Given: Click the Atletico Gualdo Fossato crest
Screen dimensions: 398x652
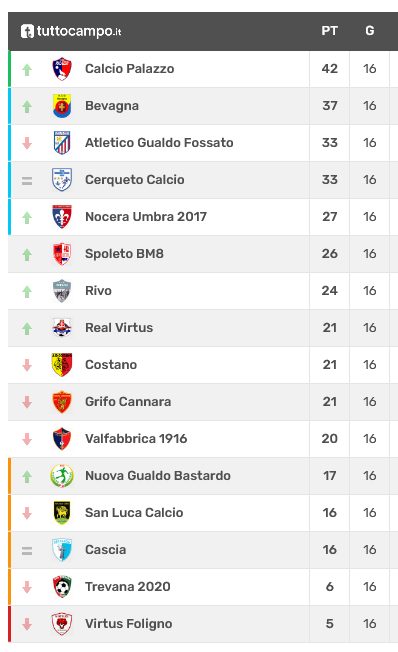Looking at the screenshot, I should 62,143.
